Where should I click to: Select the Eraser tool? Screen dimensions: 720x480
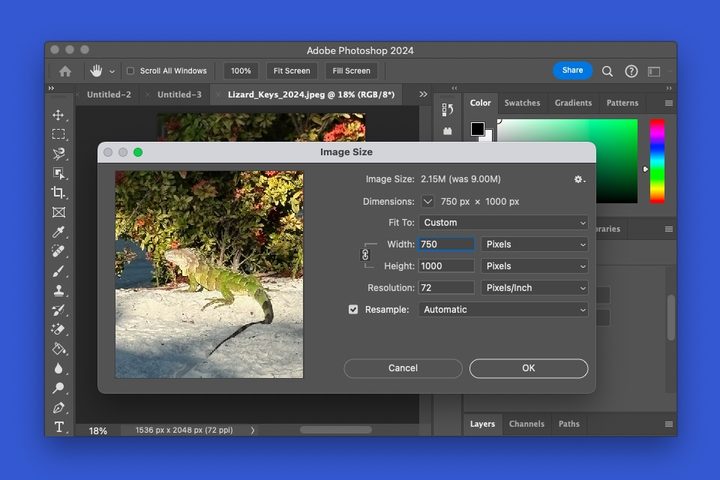point(58,329)
